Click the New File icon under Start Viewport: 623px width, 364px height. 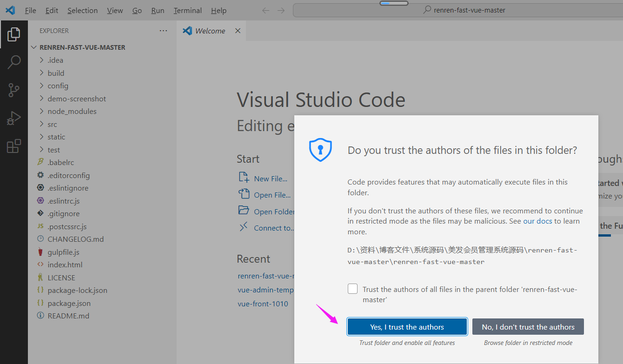click(244, 177)
